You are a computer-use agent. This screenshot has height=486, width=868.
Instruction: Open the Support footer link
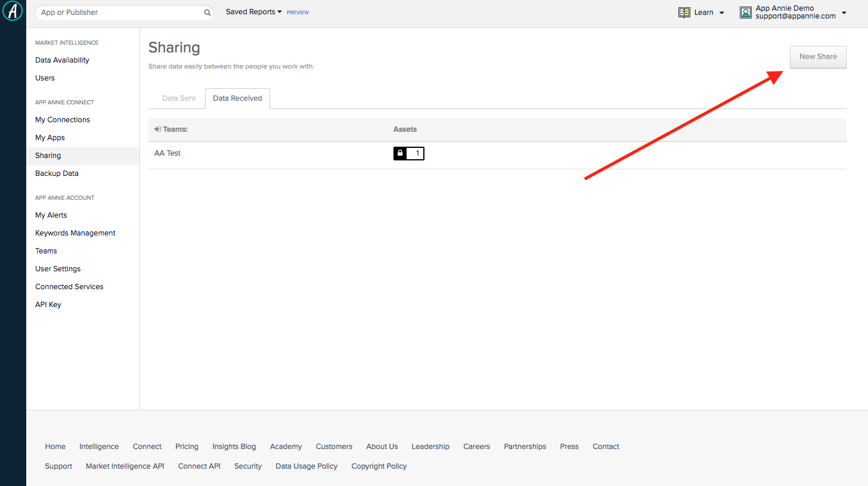(58, 466)
